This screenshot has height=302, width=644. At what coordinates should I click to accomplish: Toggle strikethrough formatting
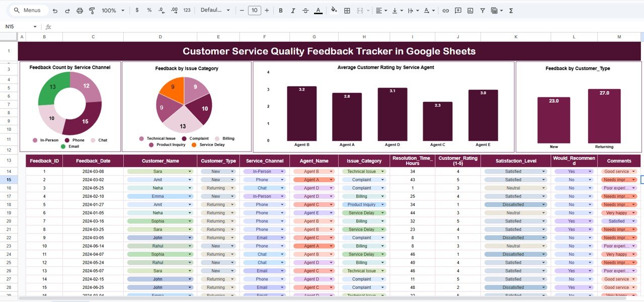pyautogui.click(x=305, y=10)
